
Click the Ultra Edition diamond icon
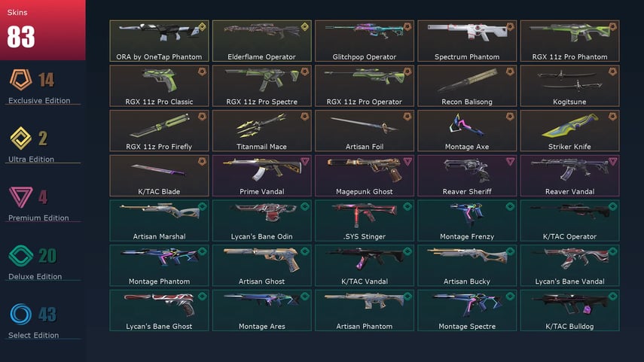click(20, 138)
